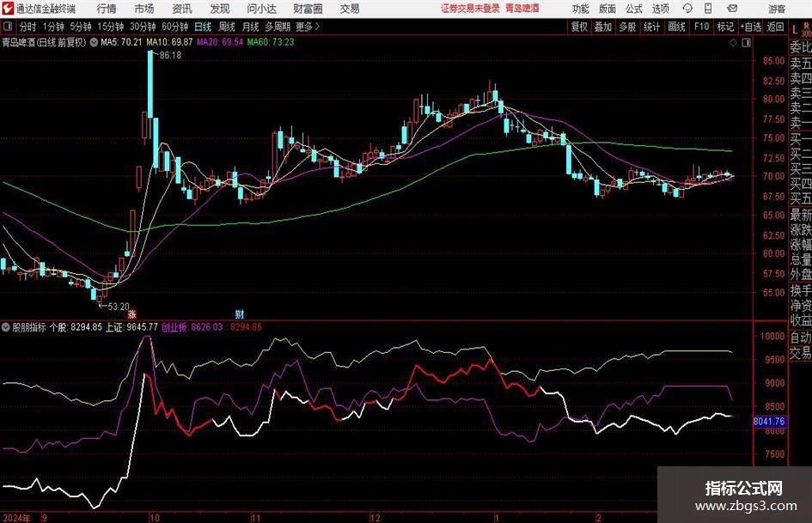Click the 复权 toolbar button

[x=579, y=27]
